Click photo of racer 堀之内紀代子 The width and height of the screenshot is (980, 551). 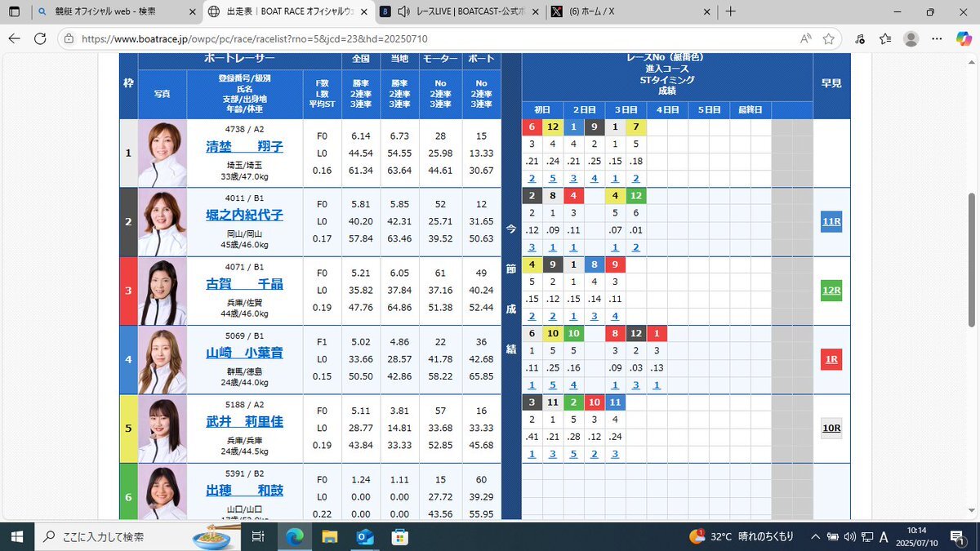pos(163,222)
